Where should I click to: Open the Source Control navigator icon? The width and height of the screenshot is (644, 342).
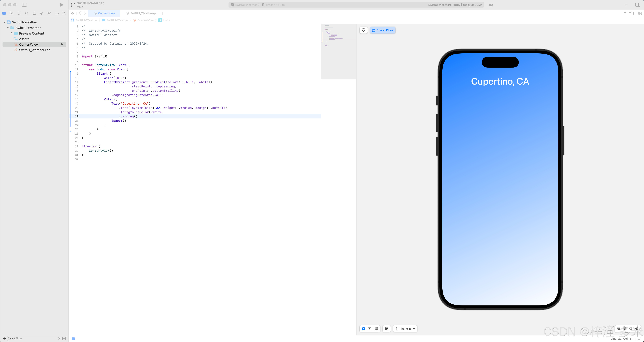coord(11,13)
